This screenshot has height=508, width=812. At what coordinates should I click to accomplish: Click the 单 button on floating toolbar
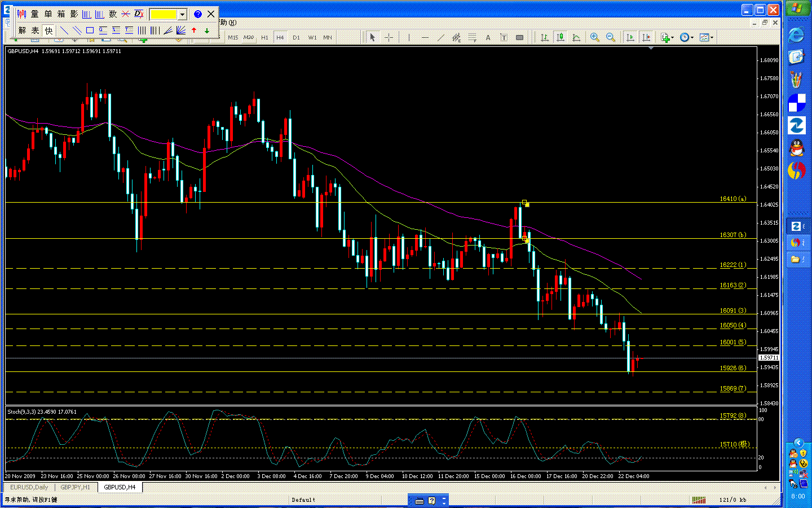click(x=48, y=14)
